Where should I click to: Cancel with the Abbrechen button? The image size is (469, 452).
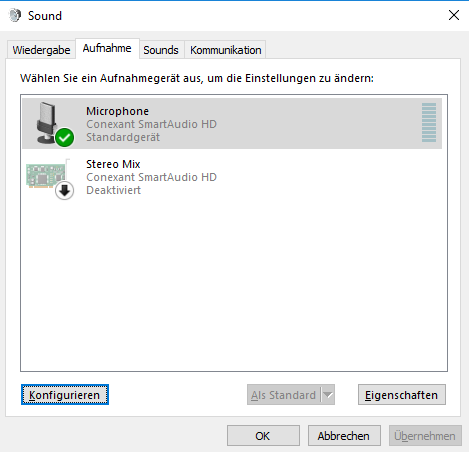[344, 436]
